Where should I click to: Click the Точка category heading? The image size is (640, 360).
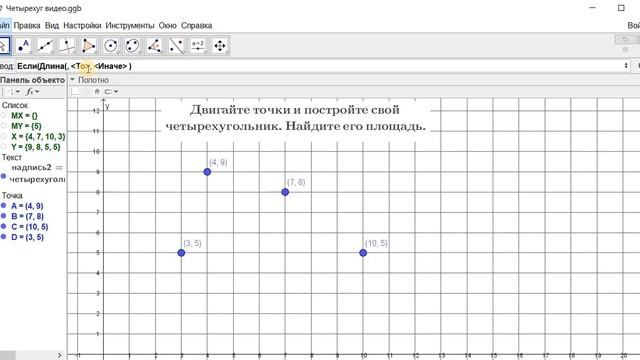[12, 196]
